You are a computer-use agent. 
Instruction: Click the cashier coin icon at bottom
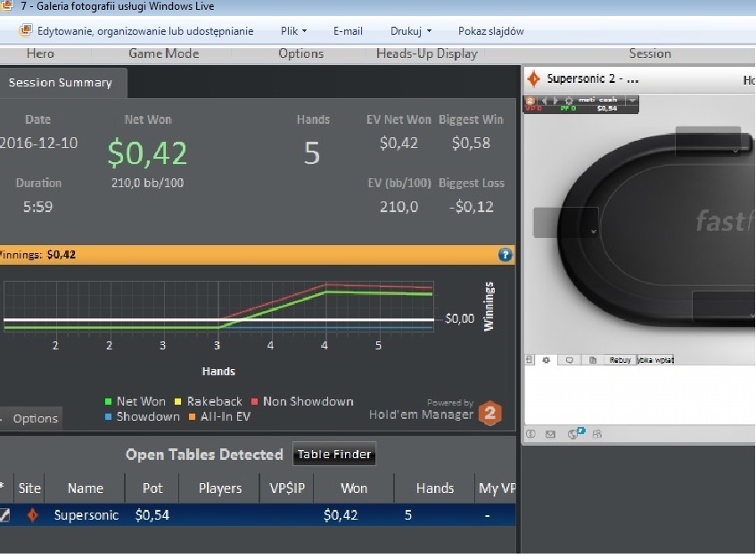coord(530,434)
